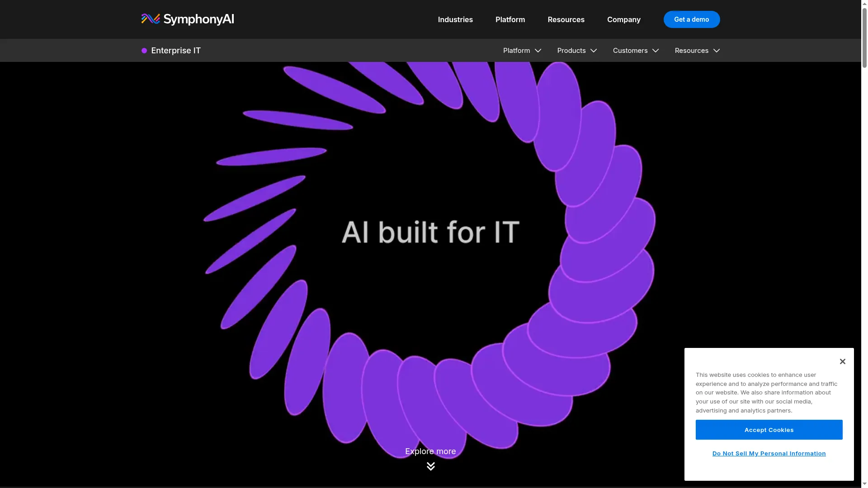Click the purple dot beside Enterprise IT
Viewport: 868px width, 488px height.
[144, 51]
